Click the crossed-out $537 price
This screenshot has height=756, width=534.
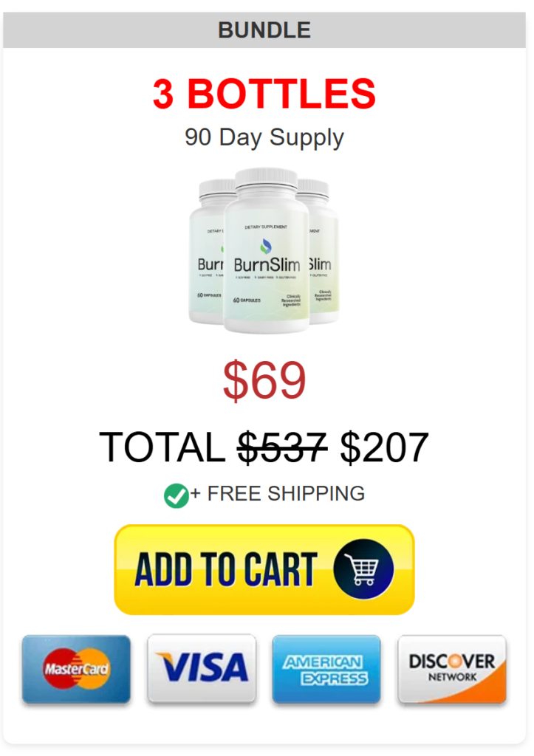[283, 447]
